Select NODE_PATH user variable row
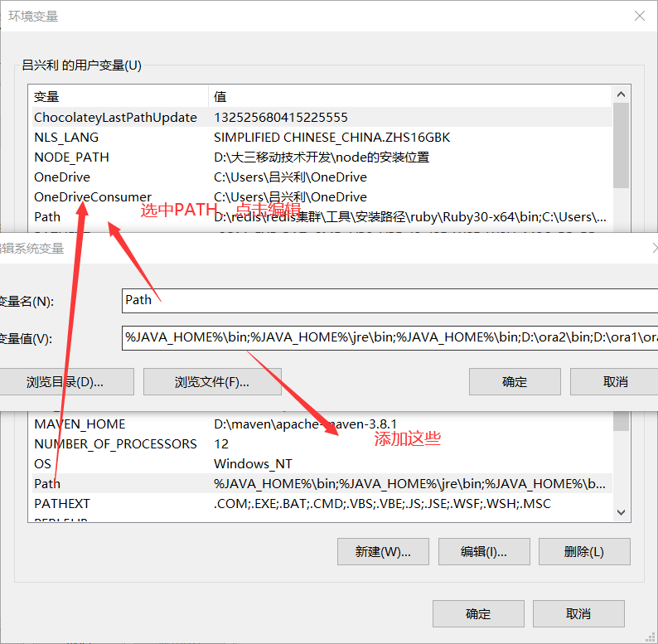 click(322, 157)
